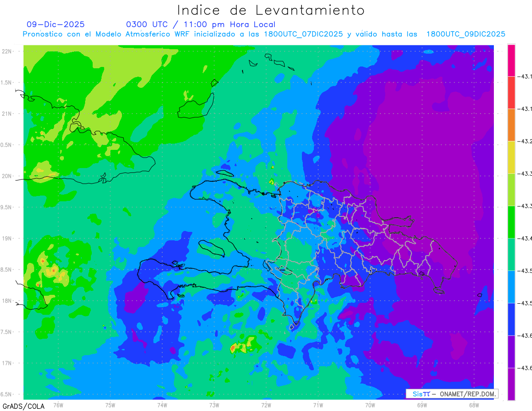
Task: Select the bottom purple legend swatch
Action: coord(511,384)
